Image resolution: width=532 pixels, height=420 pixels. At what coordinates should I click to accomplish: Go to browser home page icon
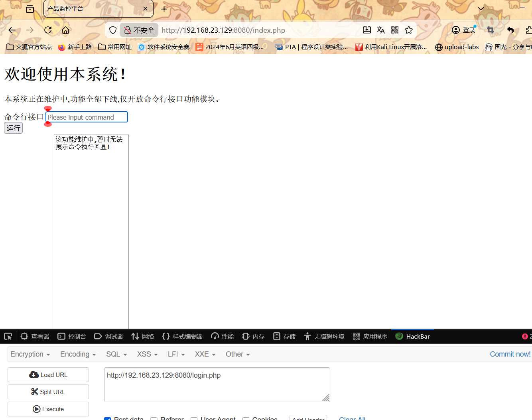tap(65, 30)
